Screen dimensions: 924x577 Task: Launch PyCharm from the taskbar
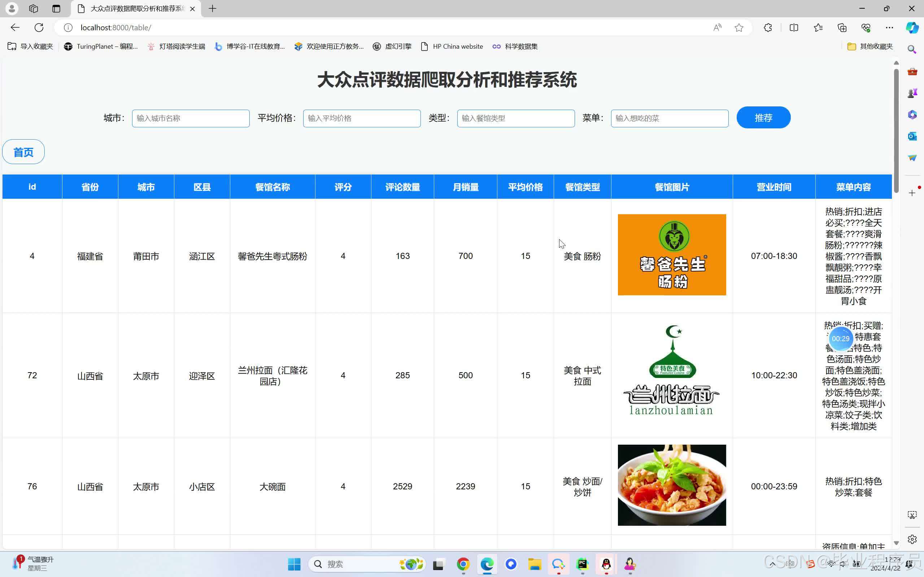(582, 564)
